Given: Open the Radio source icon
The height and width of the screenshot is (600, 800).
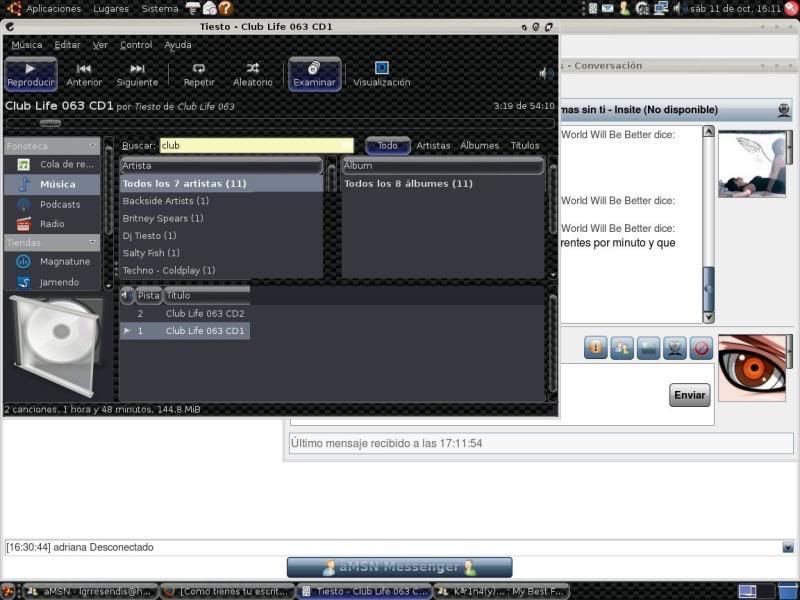Looking at the screenshot, I should (x=23, y=224).
